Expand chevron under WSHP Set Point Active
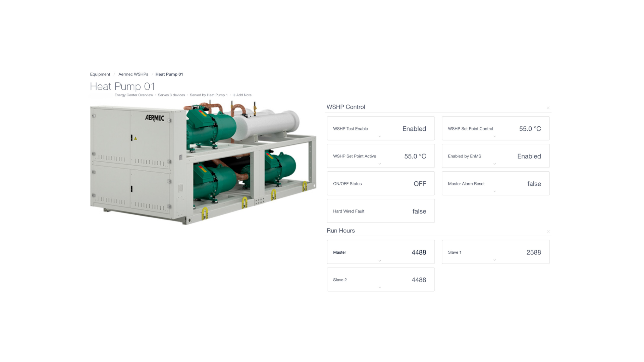 [380, 164]
